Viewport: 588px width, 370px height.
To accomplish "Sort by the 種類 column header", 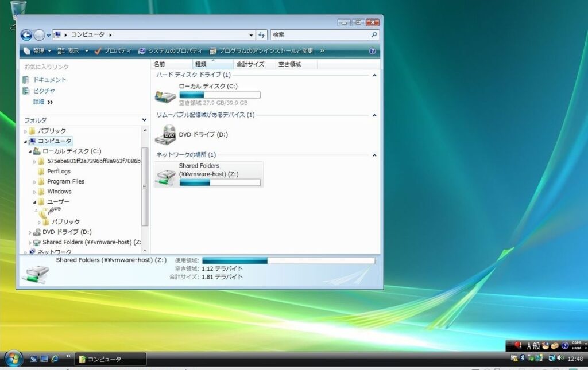I will (212, 64).
